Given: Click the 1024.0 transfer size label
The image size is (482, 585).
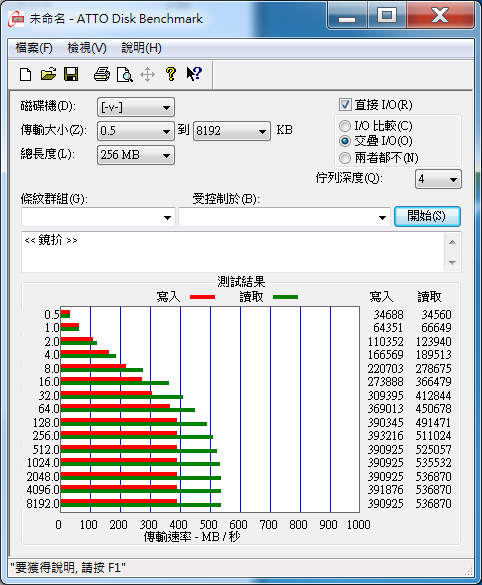Looking at the screenshot, I should [x=43, y=463].
